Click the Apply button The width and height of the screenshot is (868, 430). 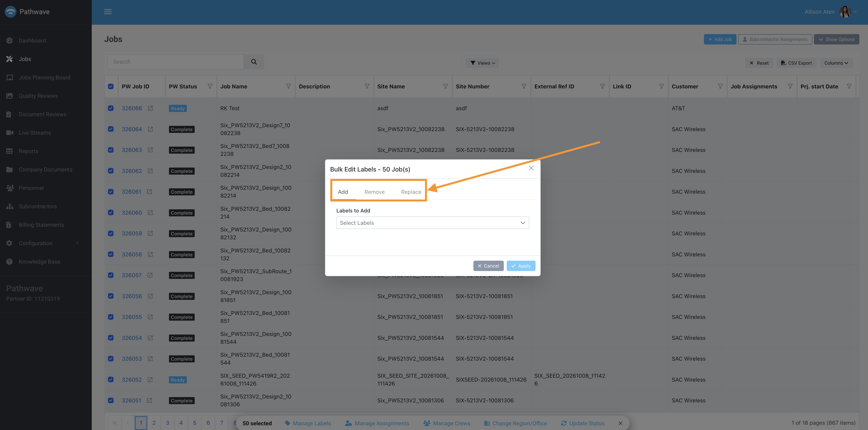coord(521,266)
